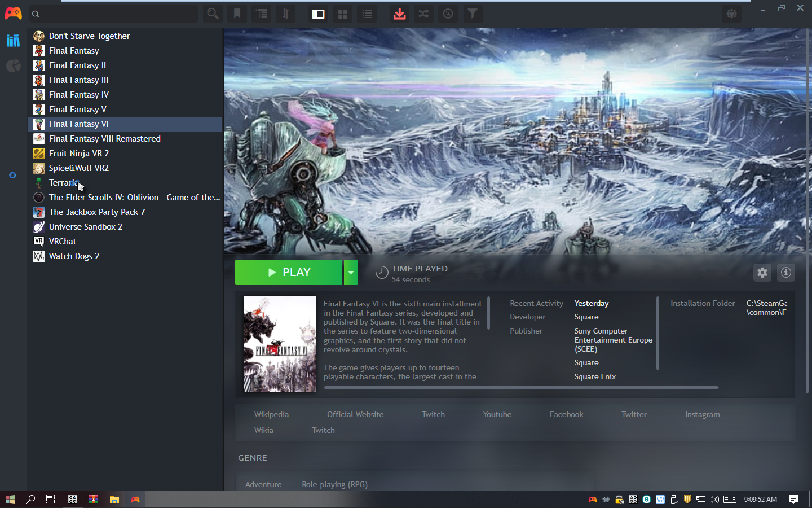Viewport: 812px width, 508px height.
Task: Filter by Adventure genre
Action: pos(263,484)
